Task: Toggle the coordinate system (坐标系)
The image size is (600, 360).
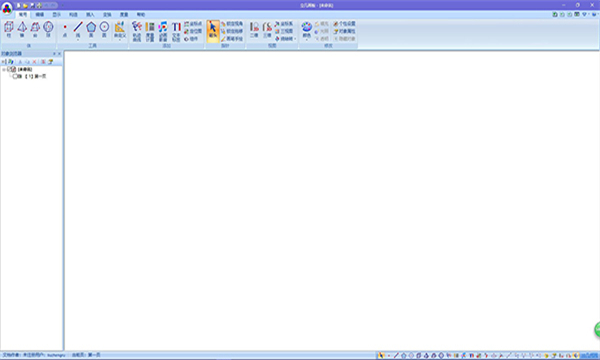Action: point(284,24)
